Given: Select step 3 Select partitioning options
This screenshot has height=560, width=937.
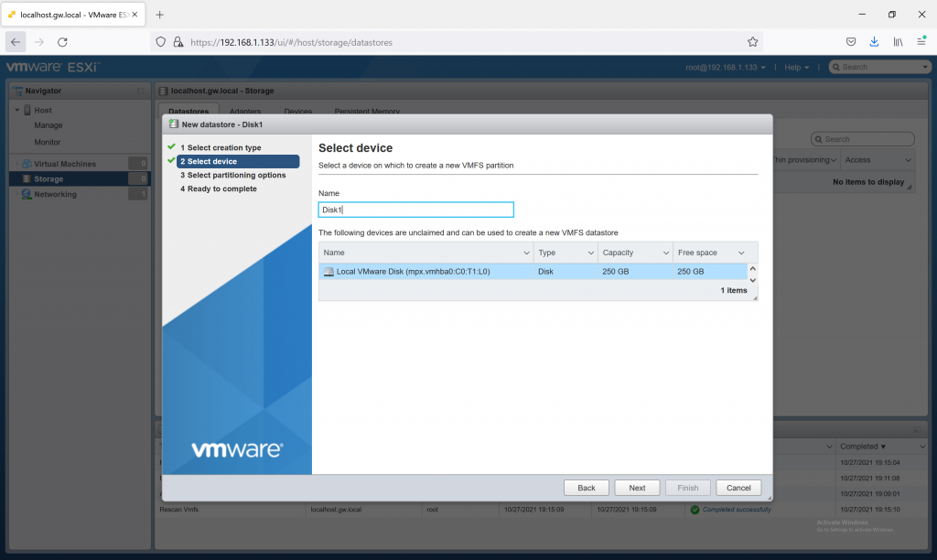Looking at the screenshot, I should coord(233,175).
